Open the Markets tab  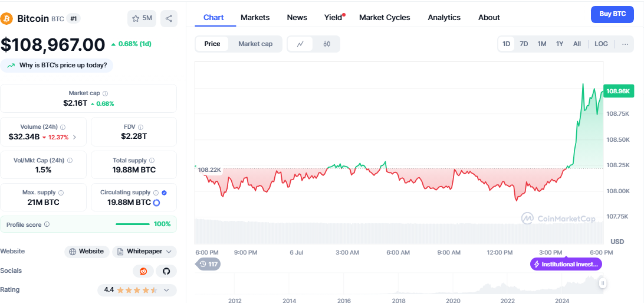point(255,17)
